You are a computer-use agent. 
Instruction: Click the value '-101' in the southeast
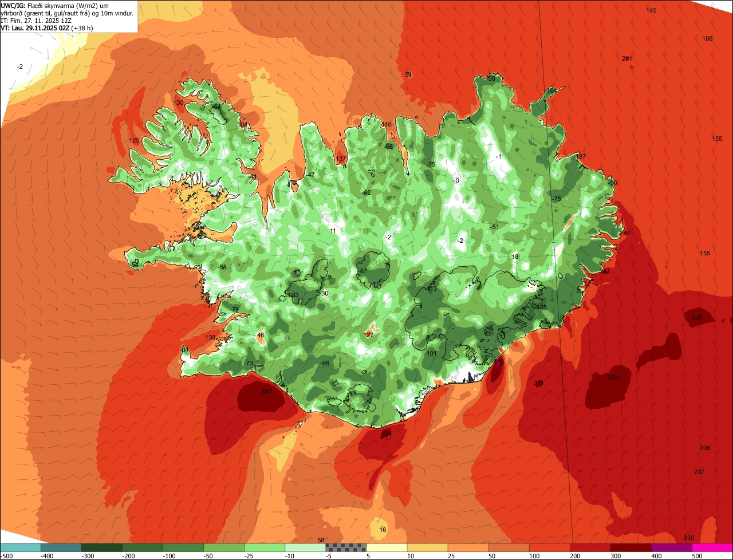[431, 354]
